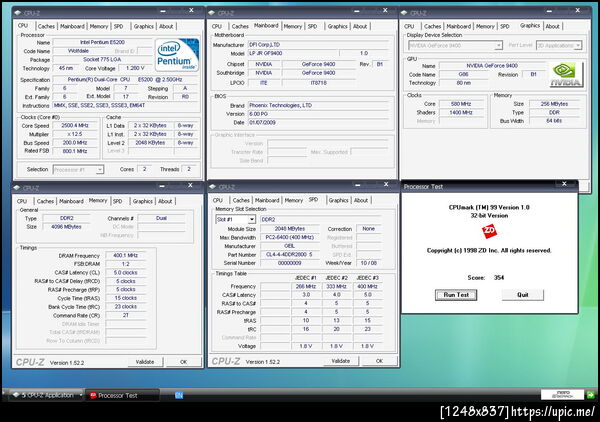Select the CPU tab in Graphics window

point(409,26)
